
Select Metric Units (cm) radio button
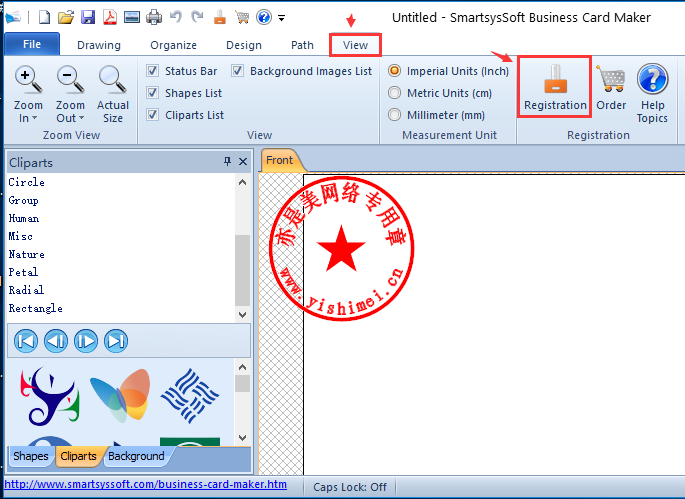(x=394, y=93)
